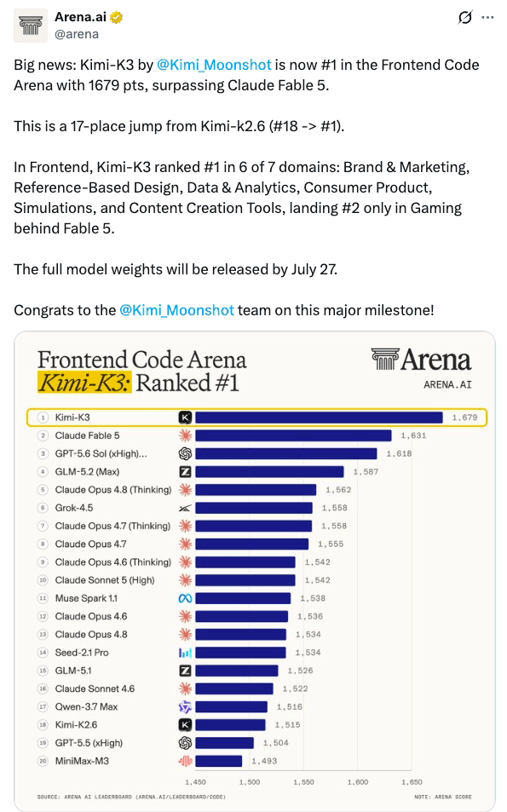Screen dimensions: 507x812
Task: Click the Meta logo beside Muse Spark 1.1
Action: [185, 598]
